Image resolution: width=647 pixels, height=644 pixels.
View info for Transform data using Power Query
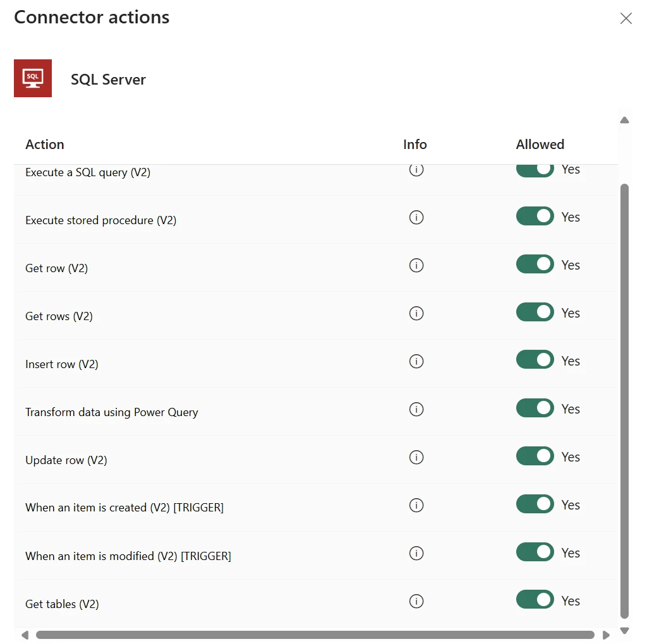pyautogui.click(x=416, y=409)
